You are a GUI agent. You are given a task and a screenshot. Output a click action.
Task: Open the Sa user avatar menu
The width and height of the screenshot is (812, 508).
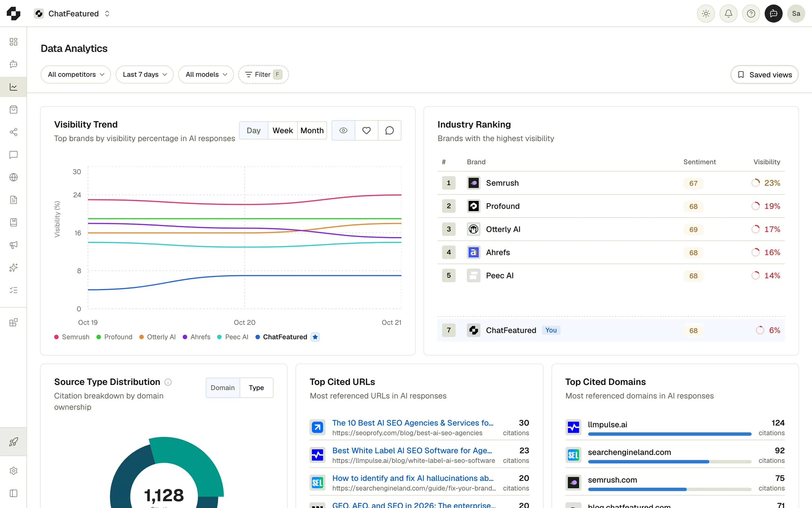click(796, 14)
